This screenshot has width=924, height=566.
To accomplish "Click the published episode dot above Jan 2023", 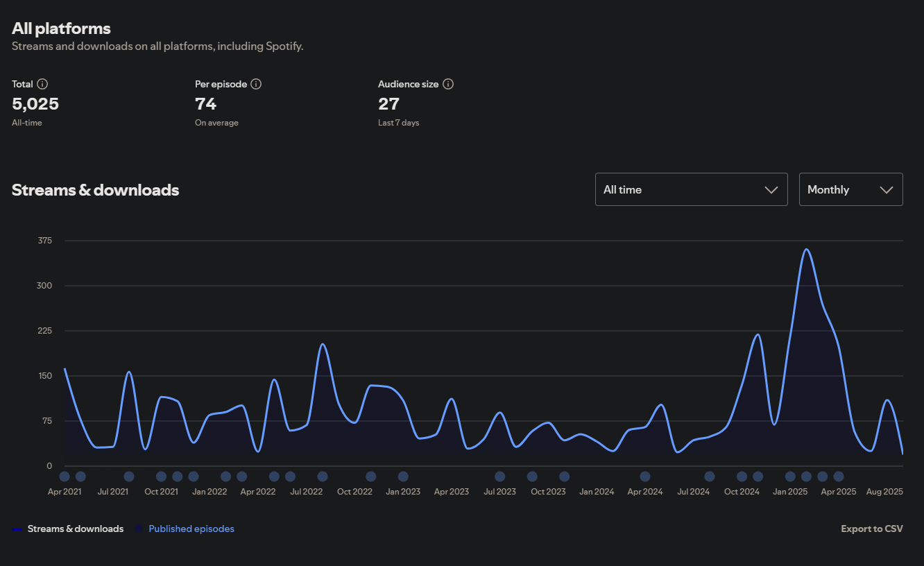I will coord(403,477).
